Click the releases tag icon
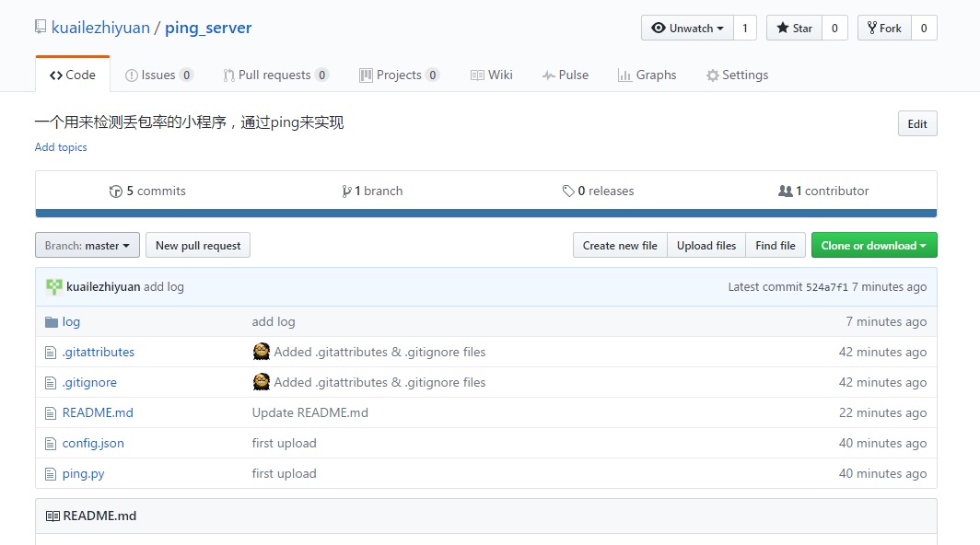This screenshot has width=980, height=545. 568,191
